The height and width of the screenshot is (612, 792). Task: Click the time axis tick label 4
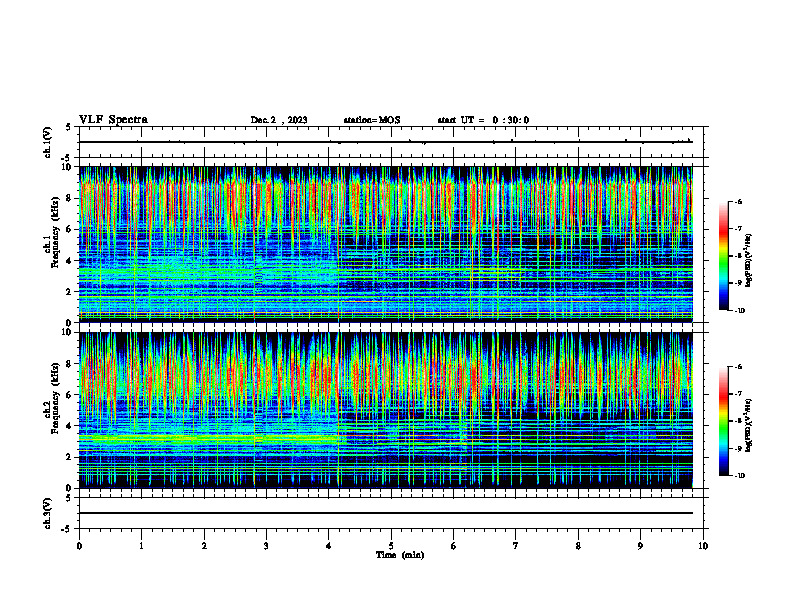coord(329,546)
